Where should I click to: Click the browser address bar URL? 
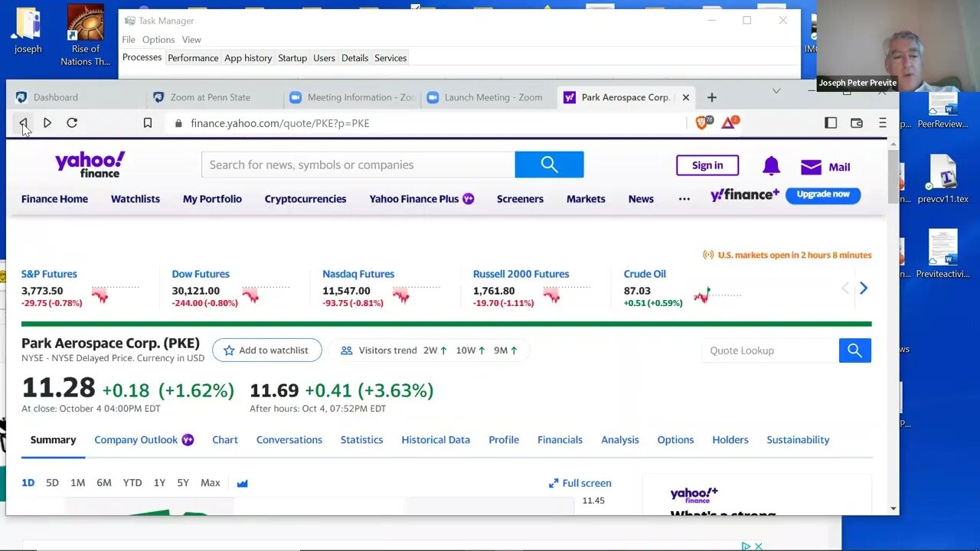280,123
